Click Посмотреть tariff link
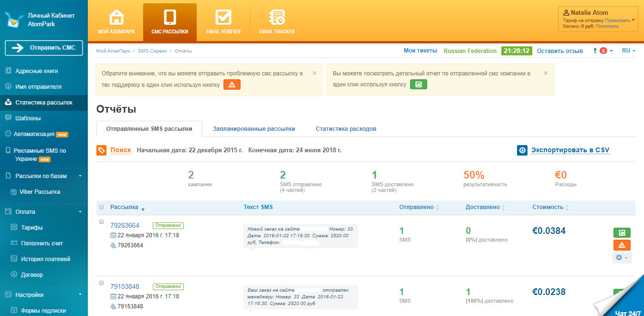The image size is (644, 316). point(617,21)
